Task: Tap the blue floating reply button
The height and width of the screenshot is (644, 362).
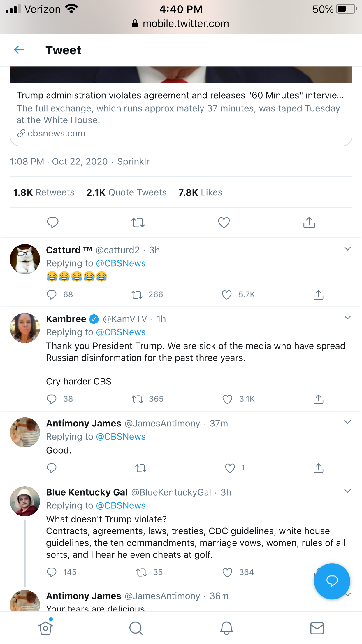Action: point(332,581)
